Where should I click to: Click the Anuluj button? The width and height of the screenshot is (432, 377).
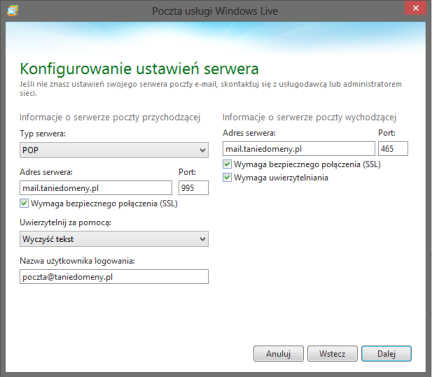click(x=278, y=354)
